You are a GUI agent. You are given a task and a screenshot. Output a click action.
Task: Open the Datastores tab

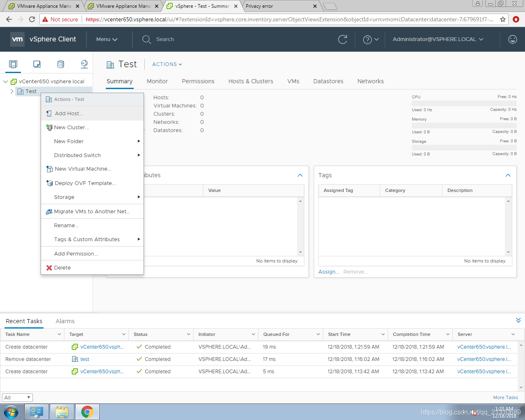328,81
